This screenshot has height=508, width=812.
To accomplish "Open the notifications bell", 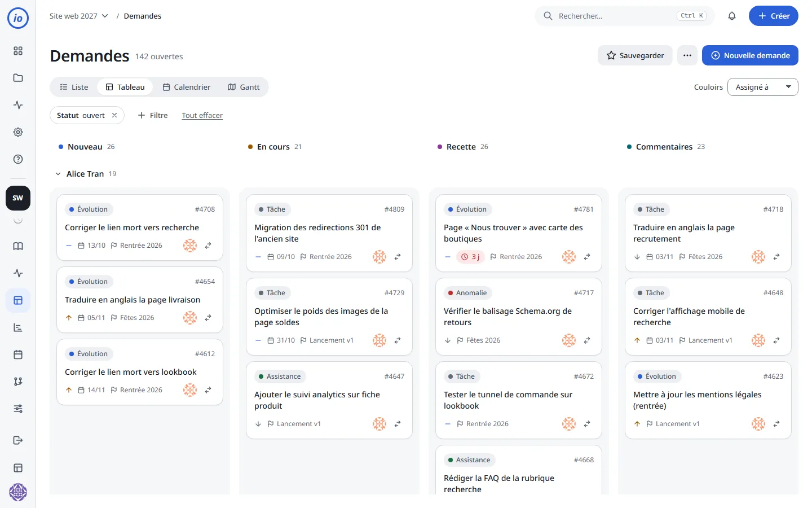I will 732,16.
